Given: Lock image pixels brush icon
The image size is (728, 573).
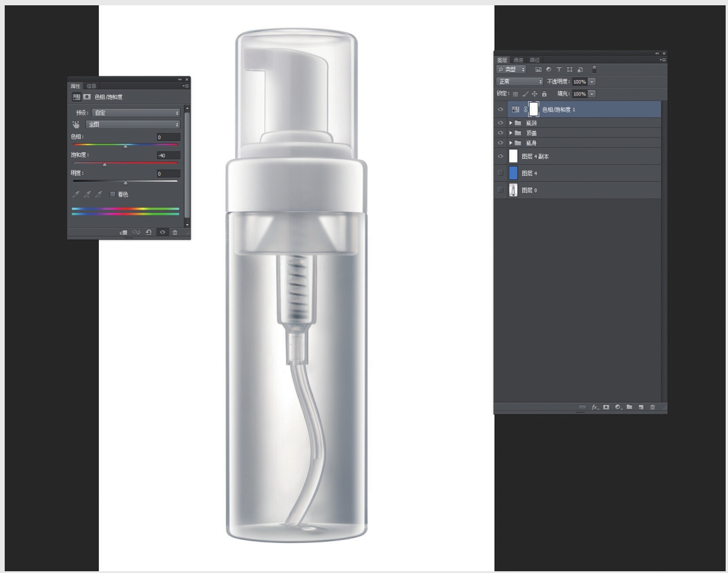Looking at the screenshot, I should point(525,94).
